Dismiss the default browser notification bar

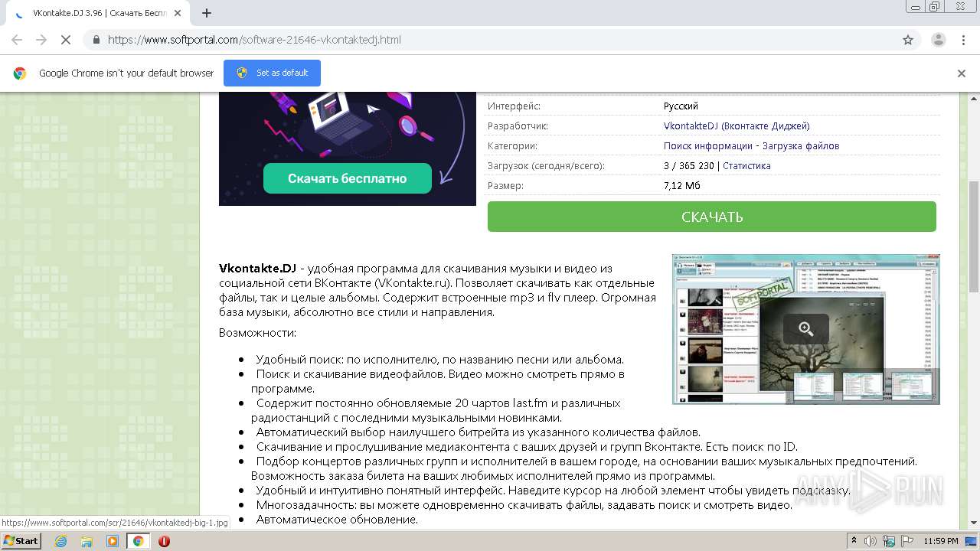pyautogui.click(x=962, y=73)
